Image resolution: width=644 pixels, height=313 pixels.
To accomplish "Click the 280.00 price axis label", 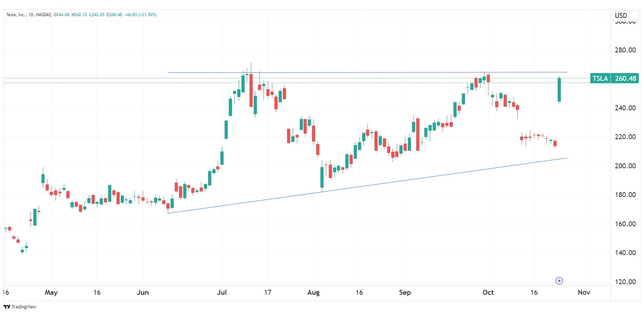I will 625,50.
